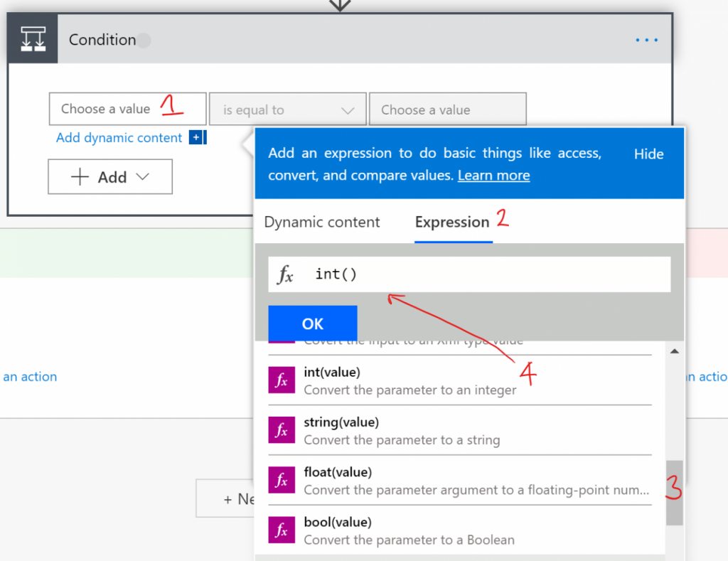The image size is (728, 561).
Task: Click the Condition action icon
Action: [x=32, y=38]
